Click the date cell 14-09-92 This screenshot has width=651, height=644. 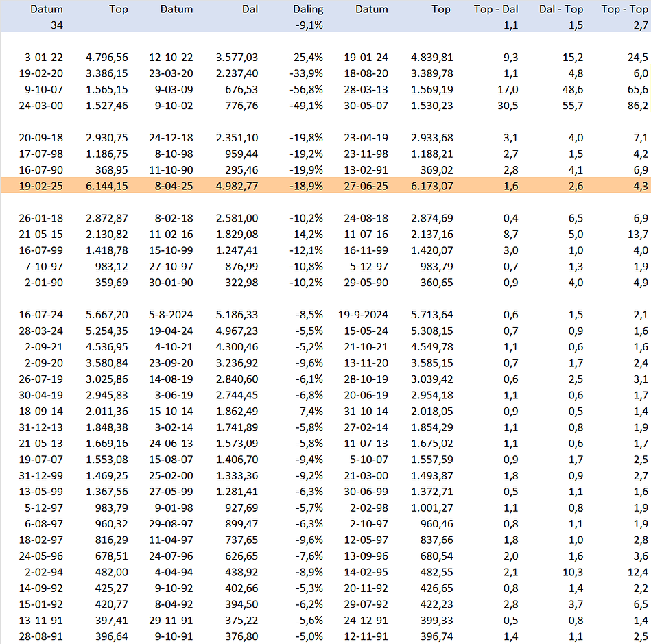tap(40, 588)
